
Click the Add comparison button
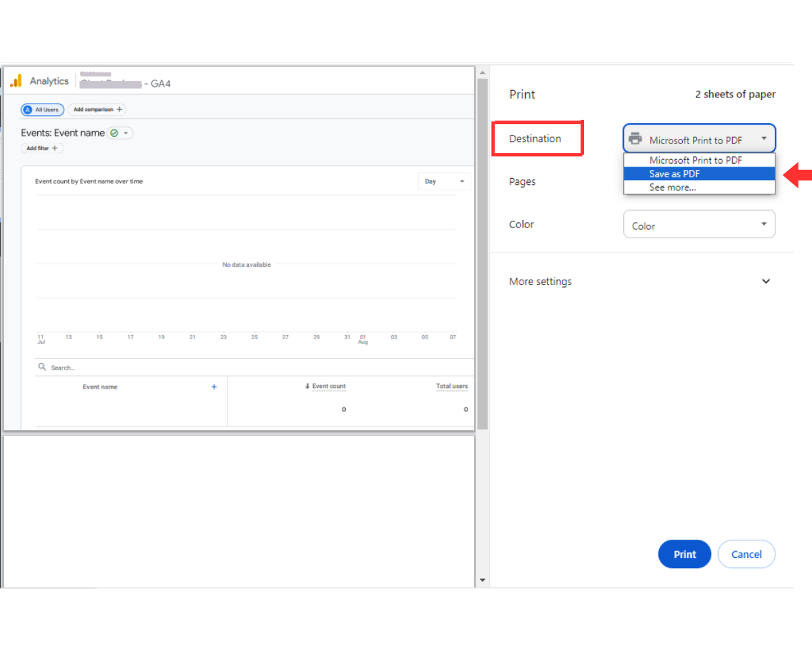tap(97, 109)
